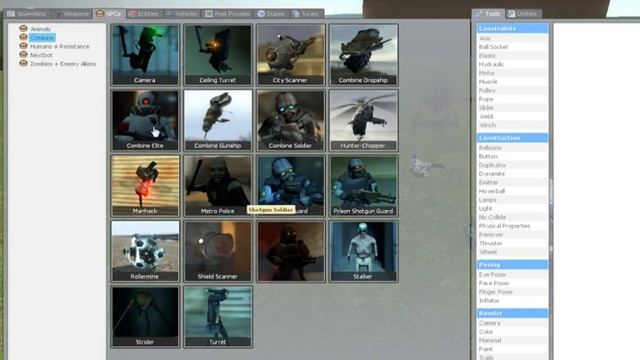Spawn the Strider NPC
The image size is (640, 360).
(145, 317)
